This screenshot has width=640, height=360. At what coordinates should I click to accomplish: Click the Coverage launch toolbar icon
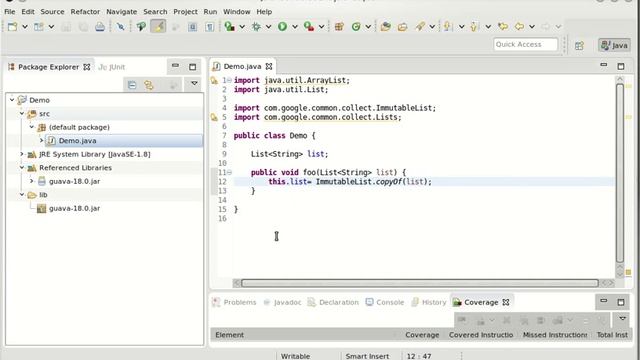click(229, 27)
